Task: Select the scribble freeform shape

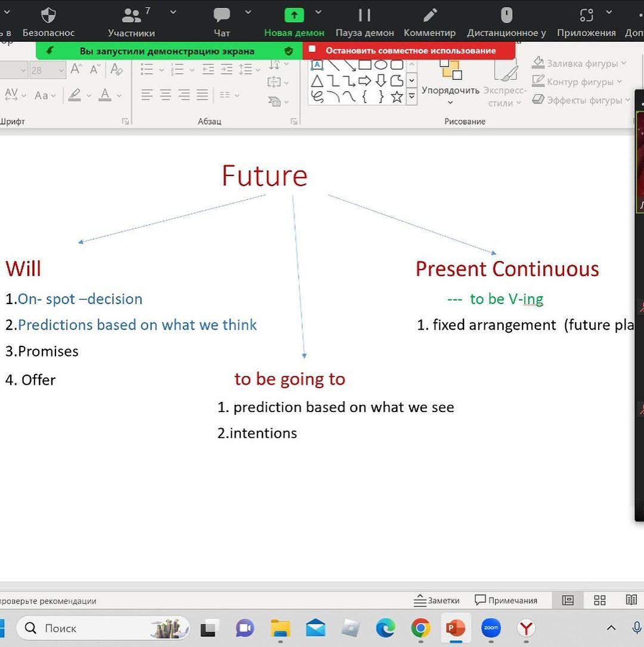Action: pyautogui.click(x=317, y=97)
